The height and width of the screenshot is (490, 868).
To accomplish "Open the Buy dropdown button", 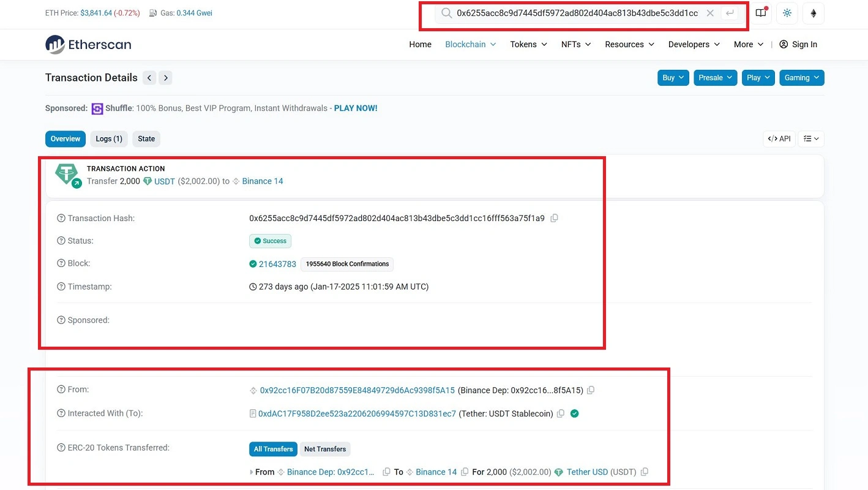I will 673,78.
